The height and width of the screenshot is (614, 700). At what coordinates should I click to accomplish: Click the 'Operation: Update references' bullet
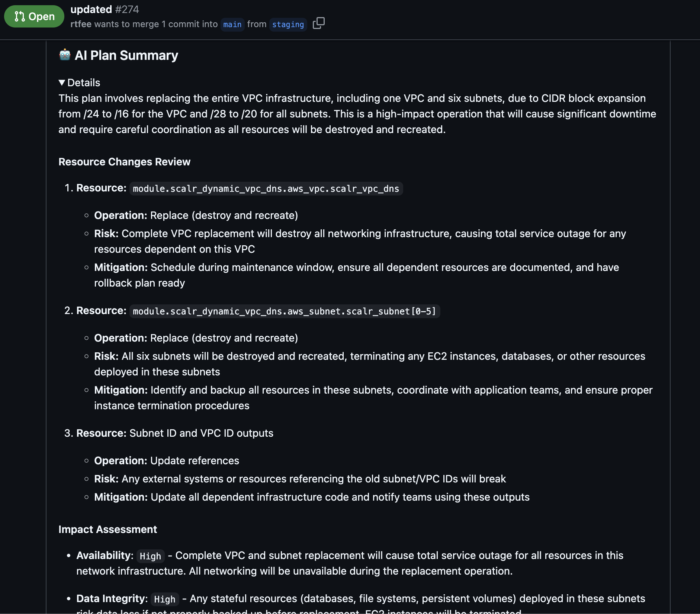click(x=167, y=460)
